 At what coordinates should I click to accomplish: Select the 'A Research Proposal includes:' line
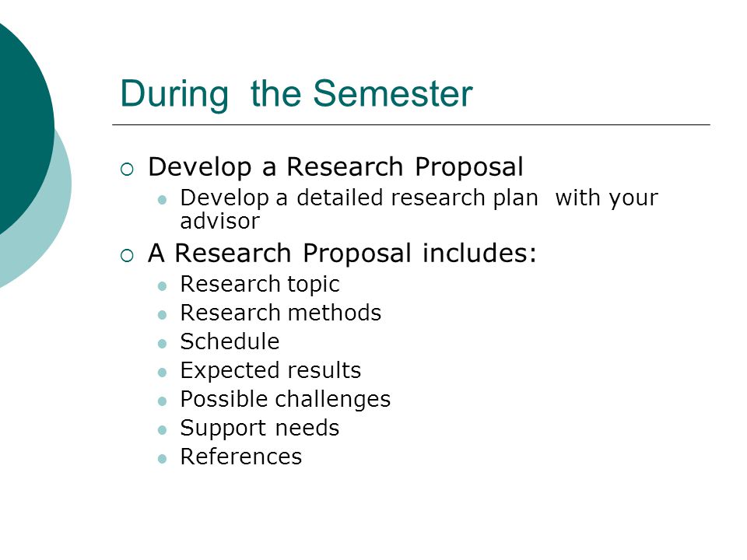click(342, 254)
